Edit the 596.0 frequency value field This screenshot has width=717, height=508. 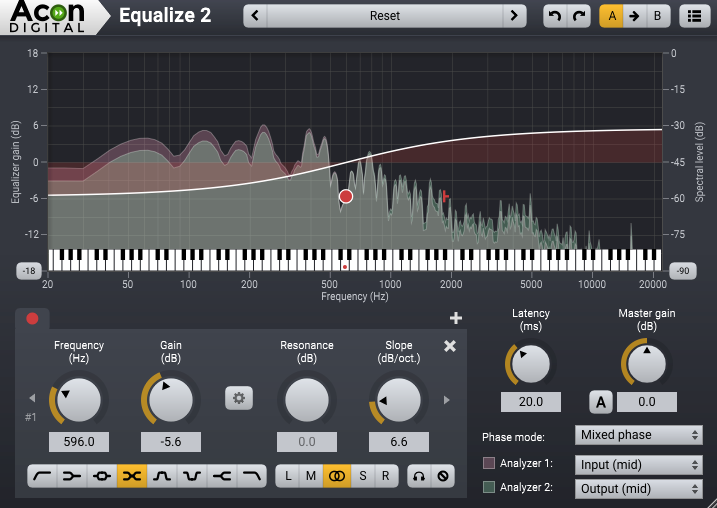[x=79, y=442]
